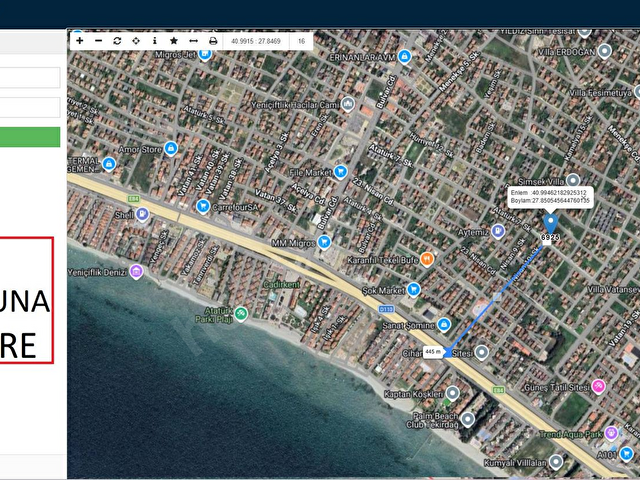Click the crosshair locate icon in toolbar
Viewport: 640px width, 480px height.
[136, 41]
